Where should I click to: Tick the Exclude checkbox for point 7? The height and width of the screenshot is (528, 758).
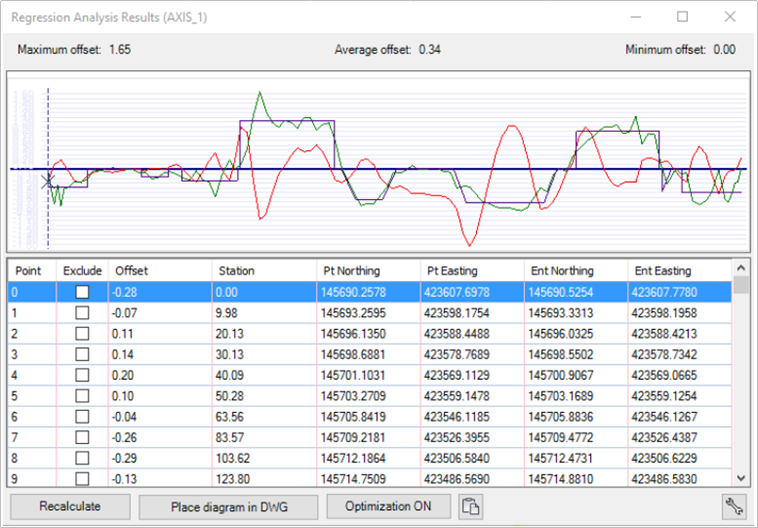pyautogui.click(x=82, y=436)
